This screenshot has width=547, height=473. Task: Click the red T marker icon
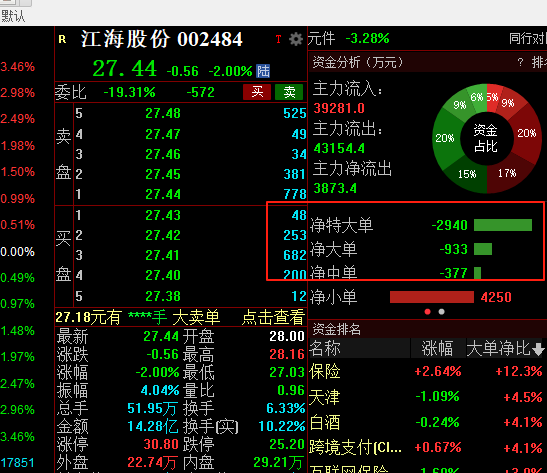pyautogui.click(x=278, y=39)
